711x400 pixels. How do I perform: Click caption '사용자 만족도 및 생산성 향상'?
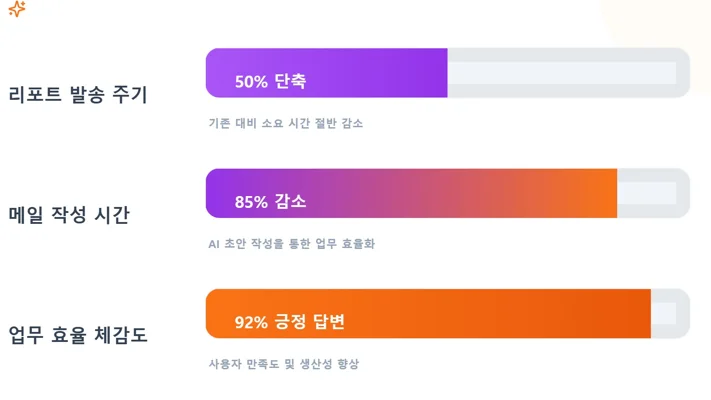coord(283,364)
